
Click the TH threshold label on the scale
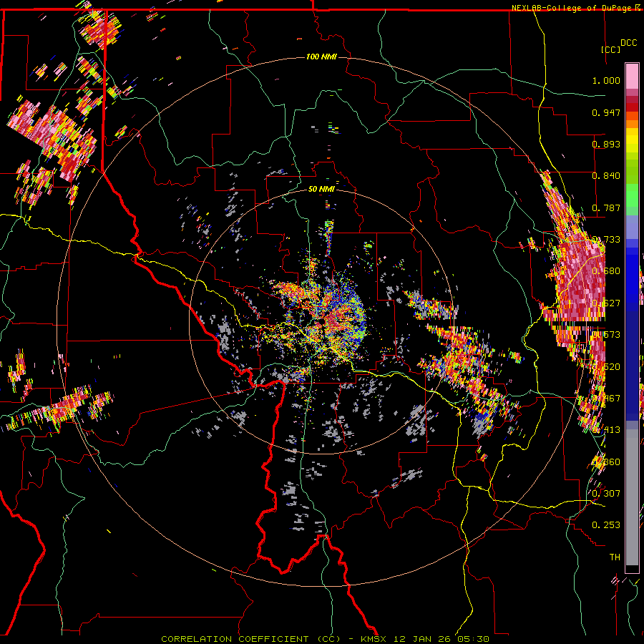click(x=615, y=557)
